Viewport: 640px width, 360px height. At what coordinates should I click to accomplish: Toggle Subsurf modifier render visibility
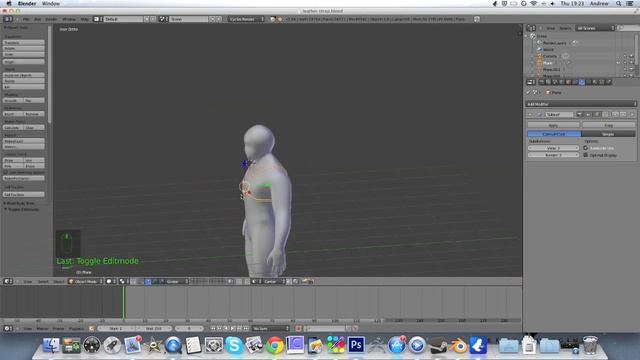click(579, 115)
